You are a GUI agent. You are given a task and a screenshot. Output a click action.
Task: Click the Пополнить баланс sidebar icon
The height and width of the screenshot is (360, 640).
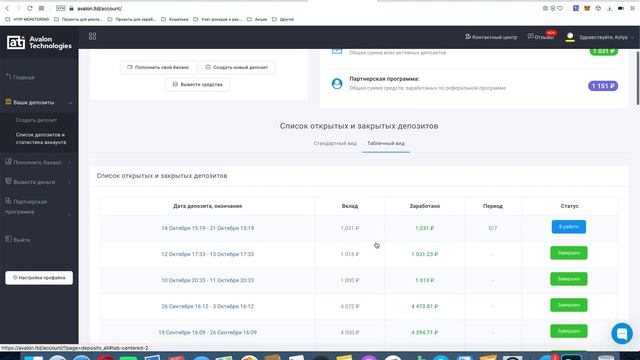pos(8,162)
